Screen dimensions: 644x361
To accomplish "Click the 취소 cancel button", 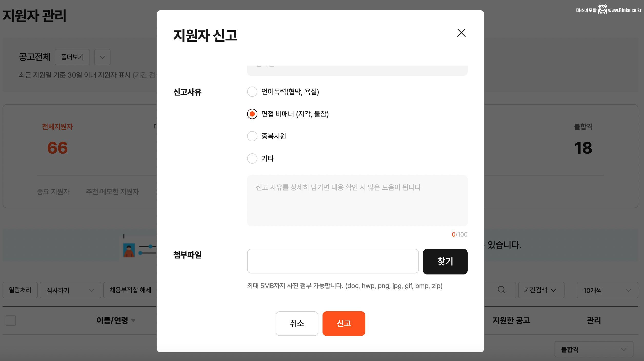I will (x=297, y=324).
